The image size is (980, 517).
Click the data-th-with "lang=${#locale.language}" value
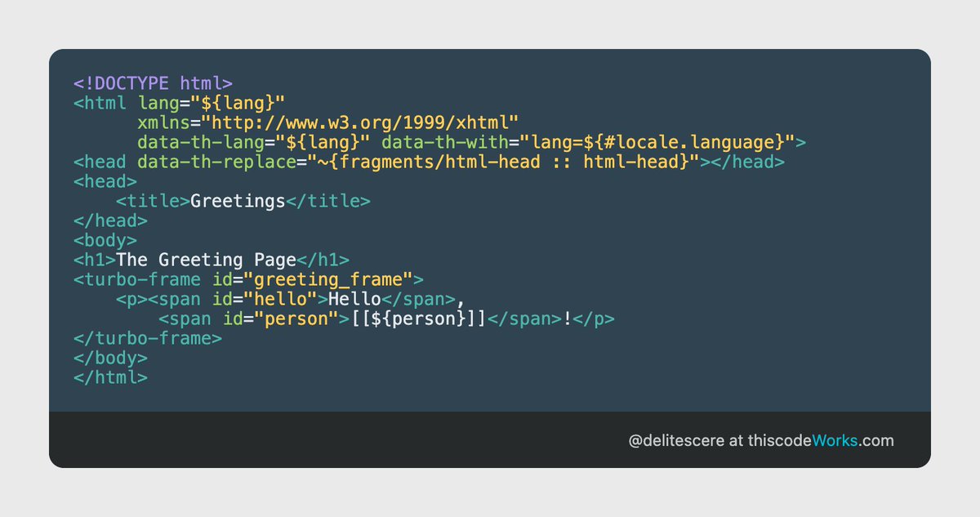(x=658, y=142)
